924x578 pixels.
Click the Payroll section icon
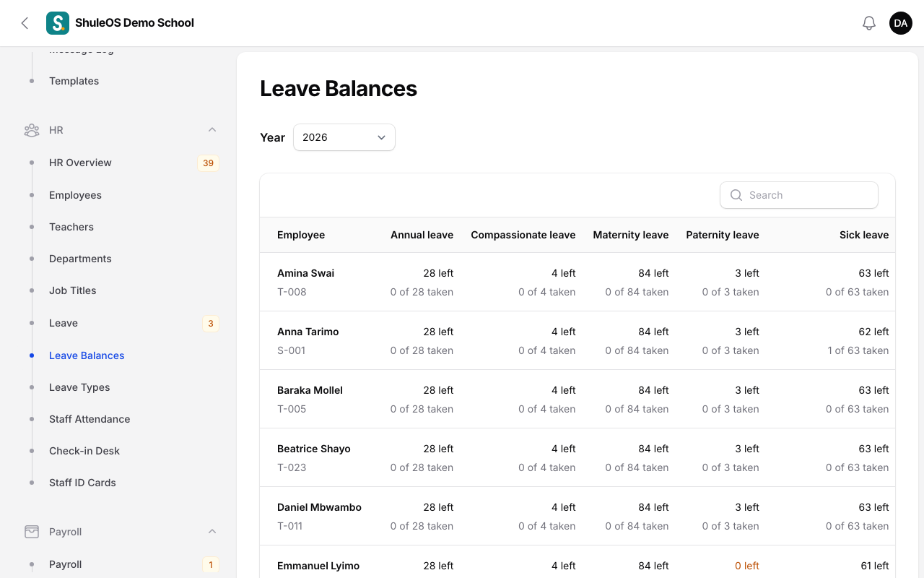32,532
